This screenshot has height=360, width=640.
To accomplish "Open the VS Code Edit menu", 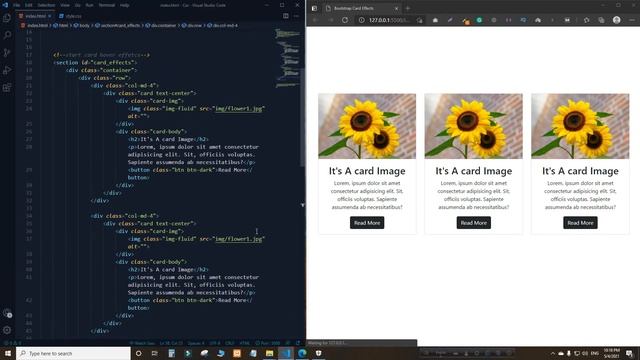I will (29, 5).
